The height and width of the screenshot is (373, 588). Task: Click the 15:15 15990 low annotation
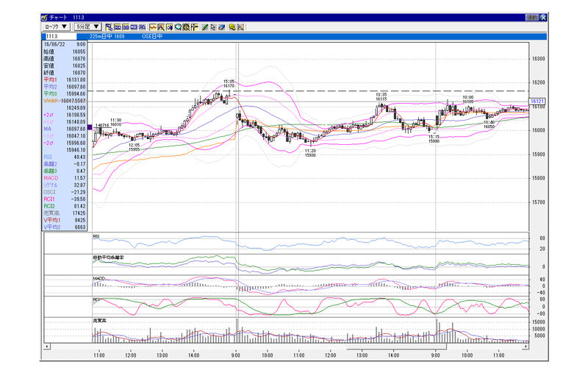point(434,139)
